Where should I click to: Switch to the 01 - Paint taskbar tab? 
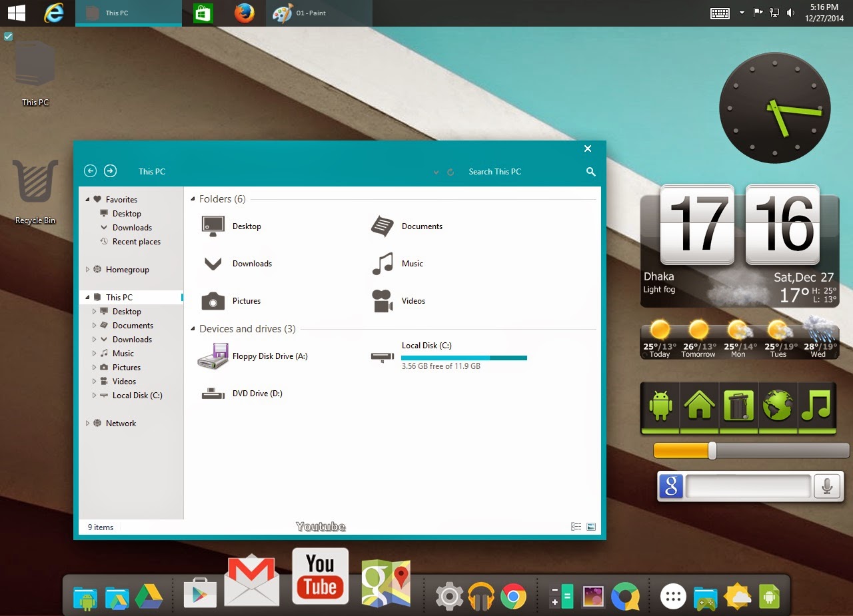point(319,13)
